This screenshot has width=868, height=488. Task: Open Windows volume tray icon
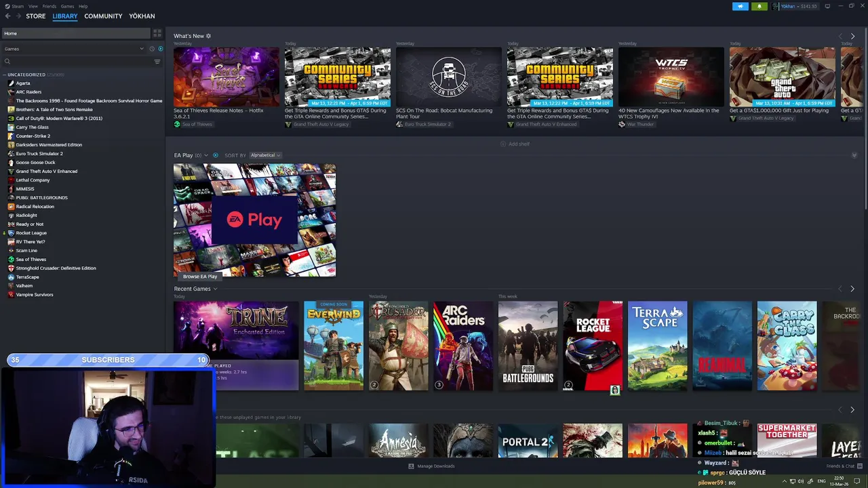pos(801,481)
